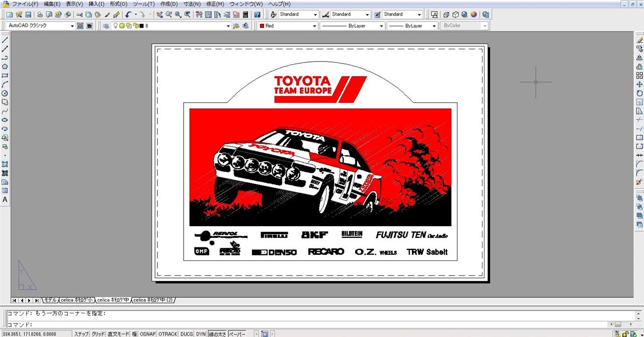
Task: Toggle OTRACK object tracking
Action: [x=168, y=334]
